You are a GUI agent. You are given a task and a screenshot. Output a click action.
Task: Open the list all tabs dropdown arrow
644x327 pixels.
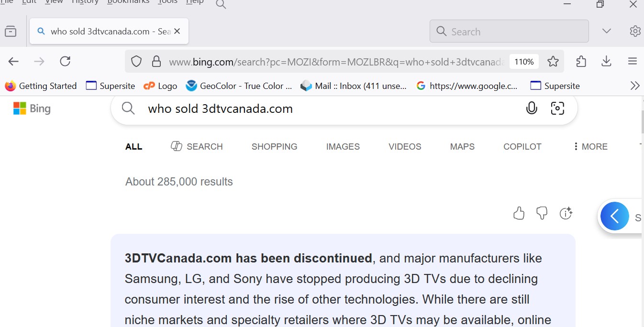coord(607,31)
